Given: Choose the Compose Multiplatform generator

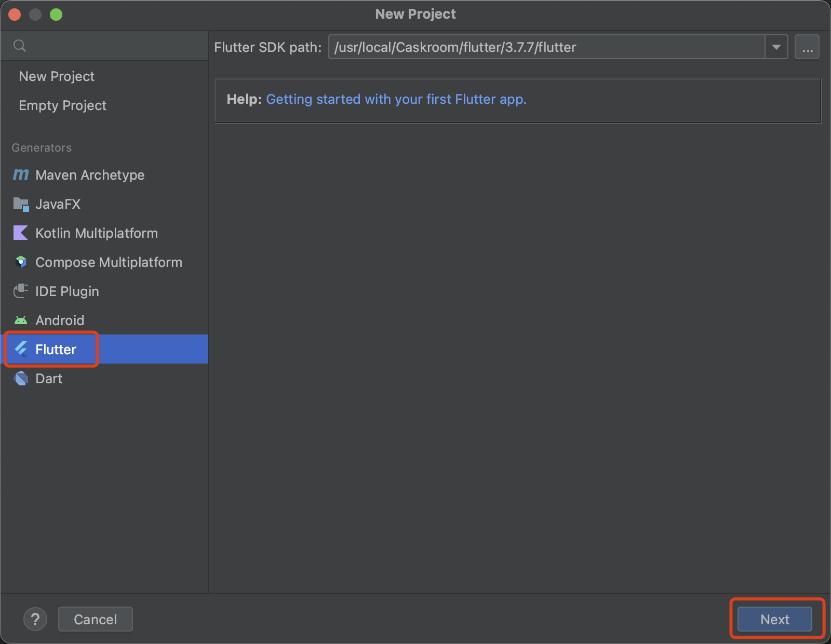Looking at the screenshot, I should (104, 262).
